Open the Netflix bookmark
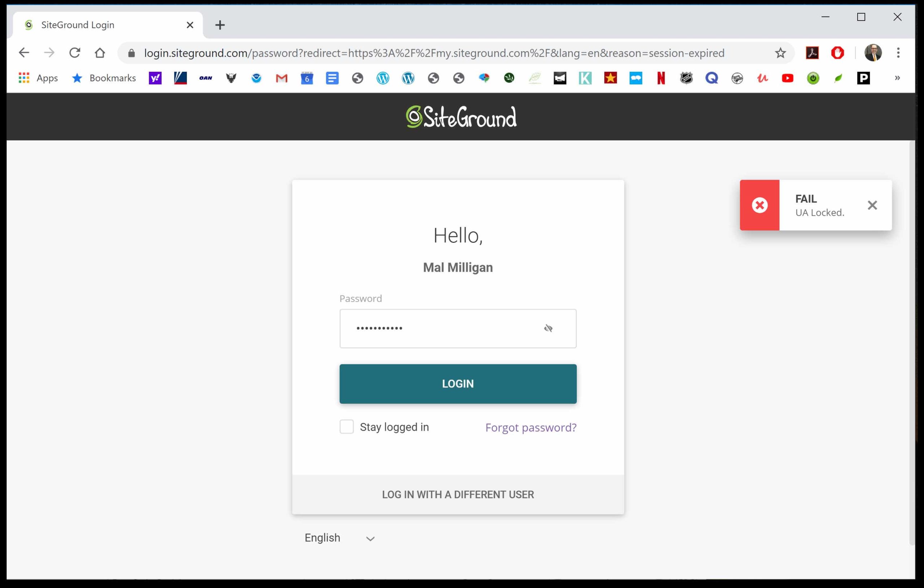Image resolution: width=924 pixels, height=588 pixels. pyautogui.click(x=661, y=78)
